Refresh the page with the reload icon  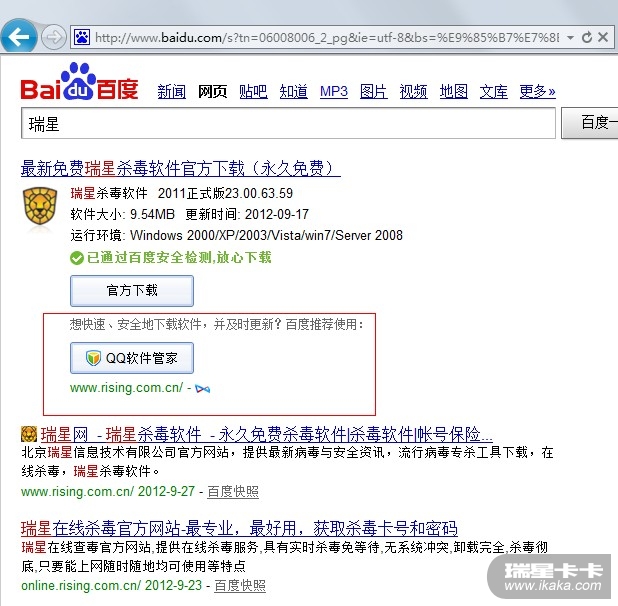pos(587,37)
